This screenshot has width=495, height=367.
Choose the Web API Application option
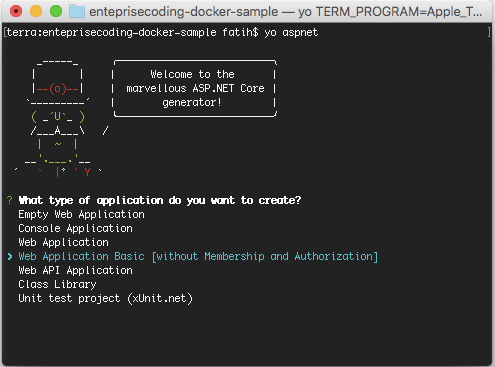coord(75,271)
